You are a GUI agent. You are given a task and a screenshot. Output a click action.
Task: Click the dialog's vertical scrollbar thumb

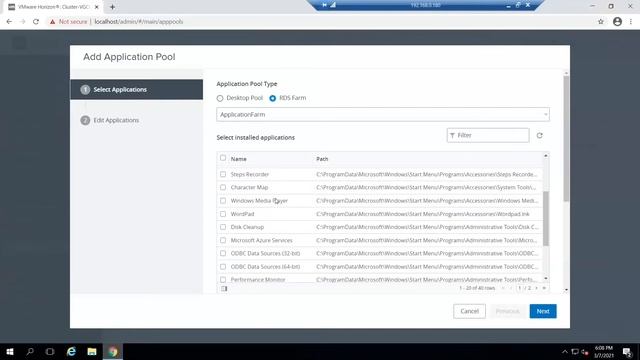point(566,139)
